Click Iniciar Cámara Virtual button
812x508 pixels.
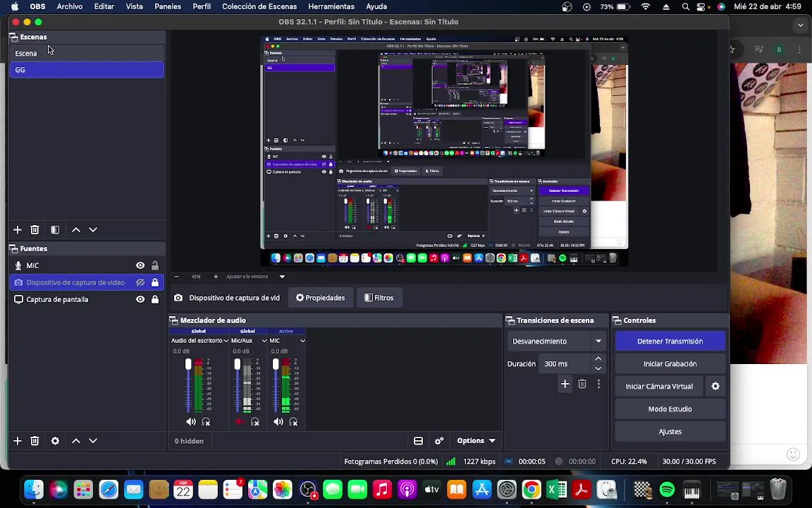(659, 386)
